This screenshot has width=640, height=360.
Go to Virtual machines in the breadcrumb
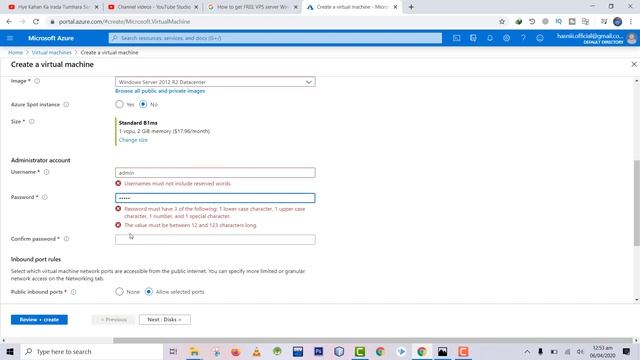click(x=51, y=53)
